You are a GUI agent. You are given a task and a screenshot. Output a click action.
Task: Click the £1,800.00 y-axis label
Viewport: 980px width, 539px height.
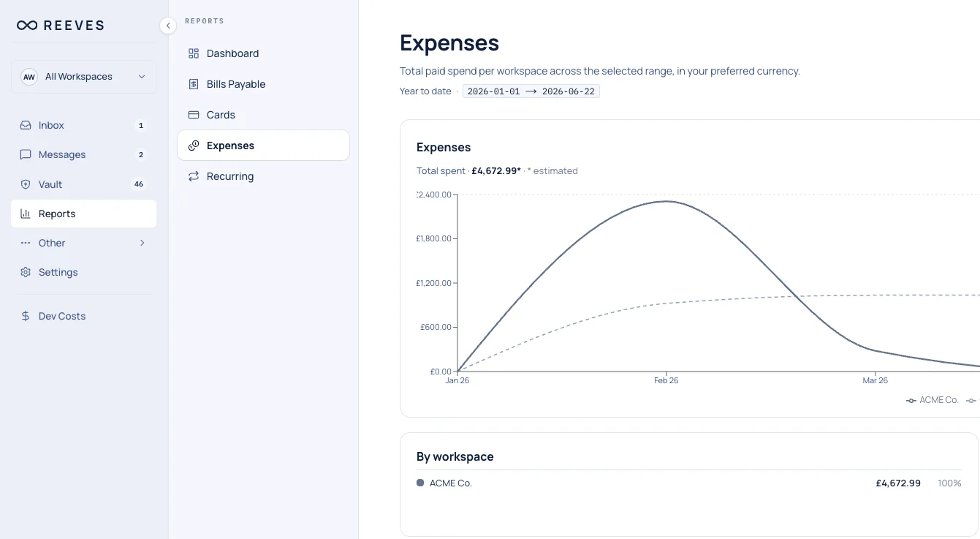pyautogui.click(x=434, y=238)
